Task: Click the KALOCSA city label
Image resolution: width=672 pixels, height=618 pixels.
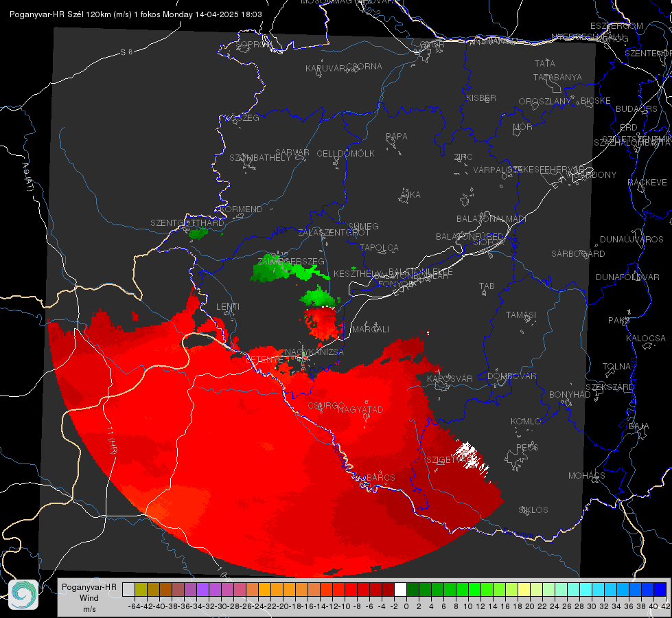Action: tap(645, 339)
